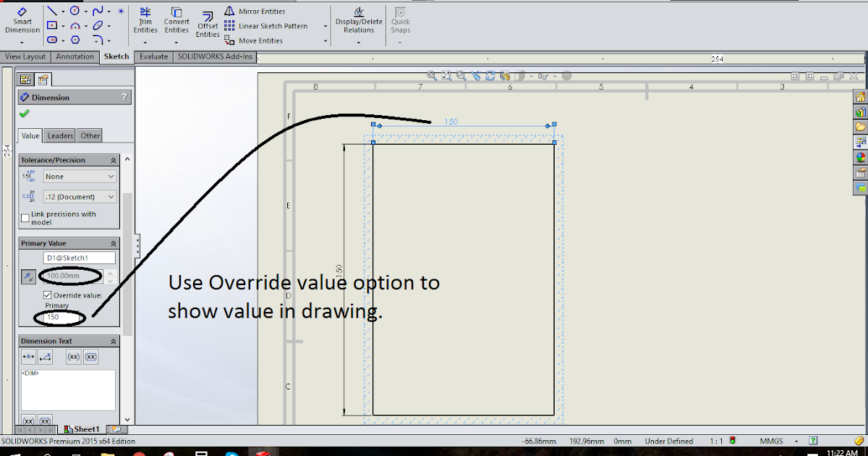868x456 pixels.
Task: Switch to the Annotation tab
Action: (x=75, y=56)
